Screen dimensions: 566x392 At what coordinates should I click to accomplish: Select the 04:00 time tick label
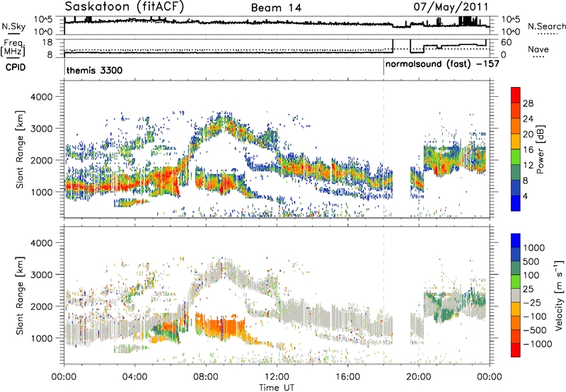click(x=134, y=377)
